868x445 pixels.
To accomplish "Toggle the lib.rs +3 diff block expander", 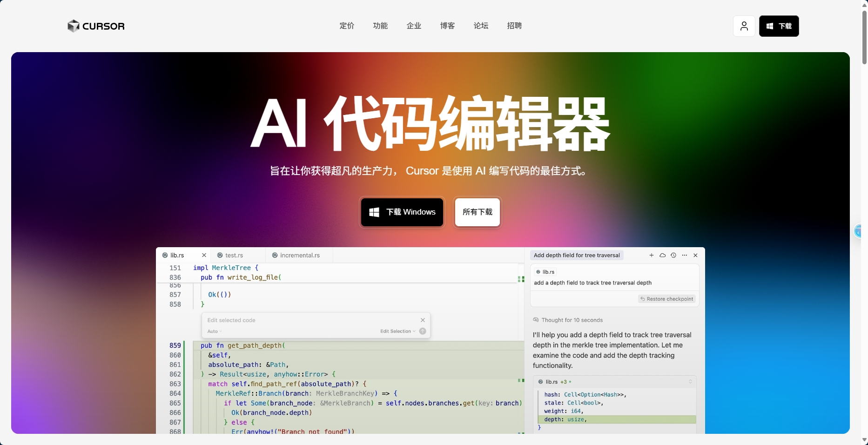I will [x=690, y=382].
